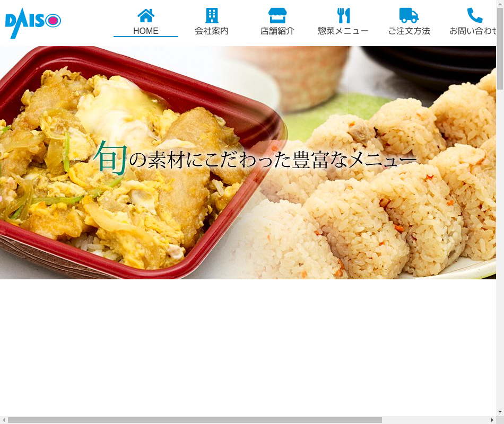
Task: Go to the 店舗紹介 text link
Action: pyautogui.click(x=277, y=31)
